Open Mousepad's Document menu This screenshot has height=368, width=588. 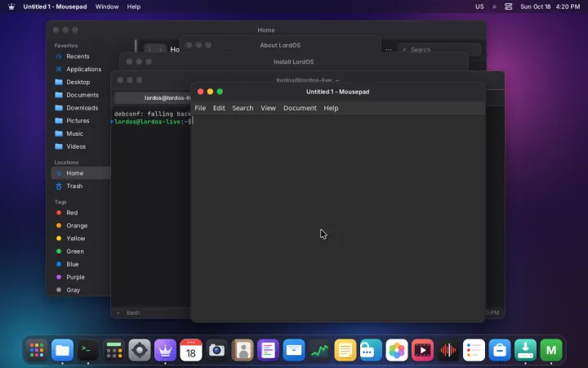(300, 108)
